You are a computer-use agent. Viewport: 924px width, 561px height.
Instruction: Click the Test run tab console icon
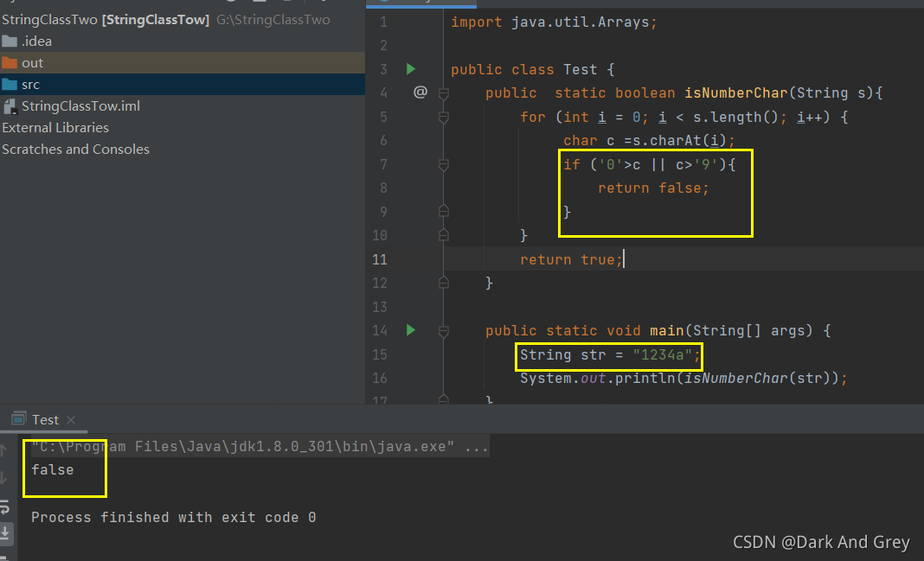point(19,418)
